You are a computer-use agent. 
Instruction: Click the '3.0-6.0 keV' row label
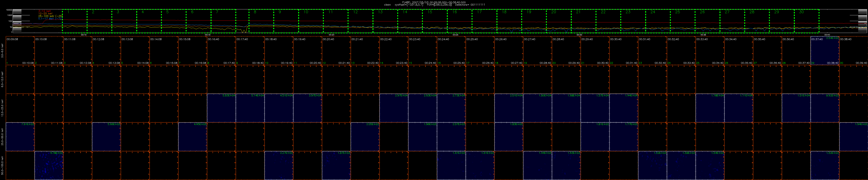click(3, 51)
